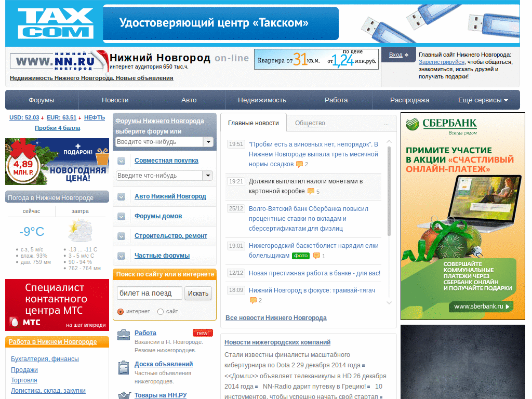Viewport: 532px width, 399px height.
Task: Select the Главные новости tab
Action: pos(254,123)
